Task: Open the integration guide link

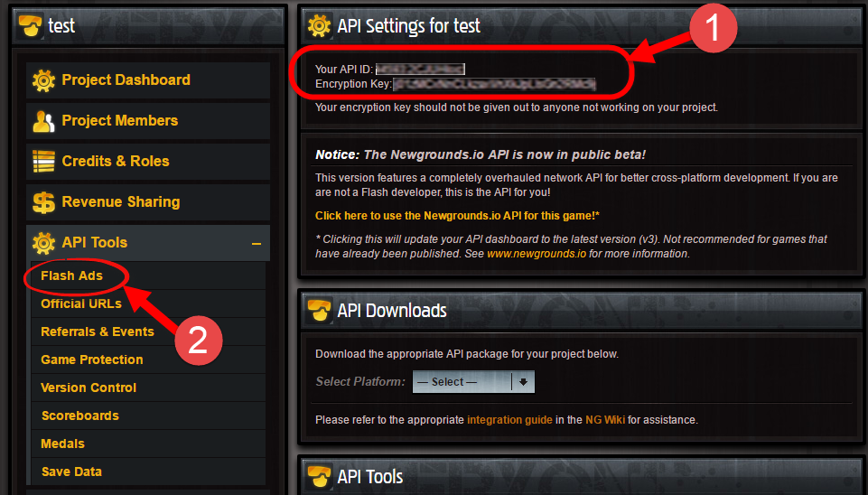Action: pos(509,420)
